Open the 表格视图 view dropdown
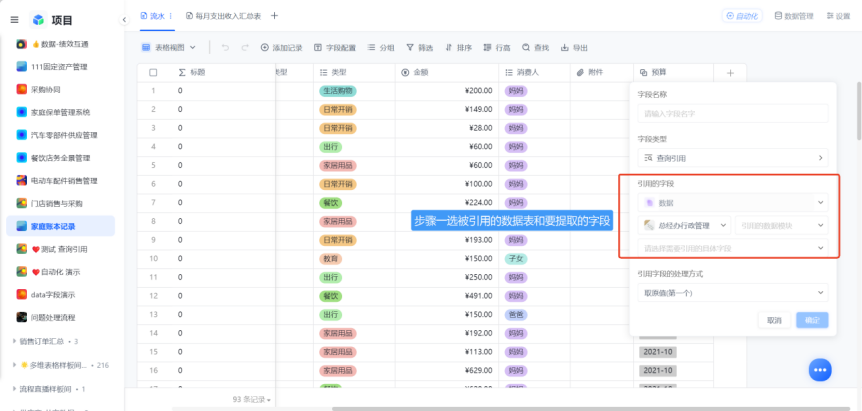 pyautogui.click(x=169, y=48)
